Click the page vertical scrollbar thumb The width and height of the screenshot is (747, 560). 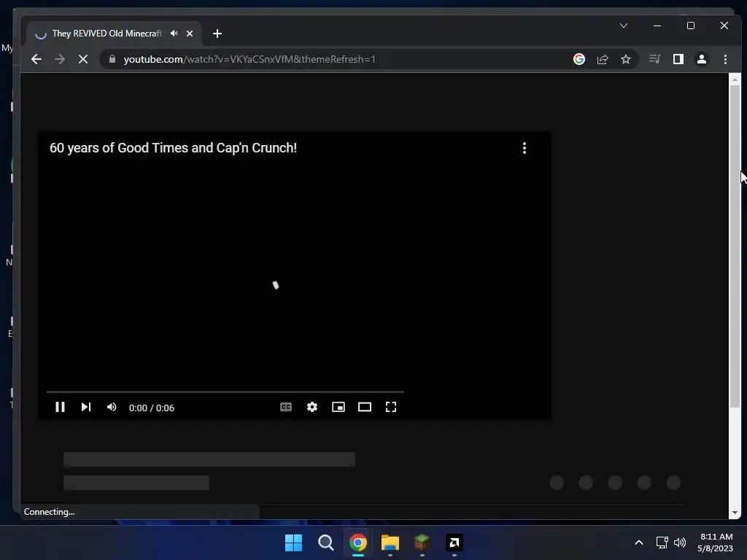tap(735, 246)
